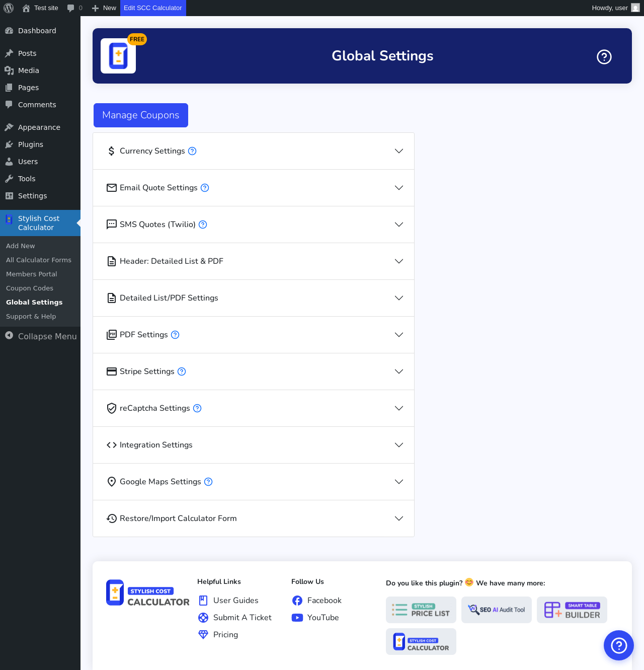The width and height of the screenshot is (644, 670).
Task: Open Users in sidebar menu
Action: click(x=40, y=162)
